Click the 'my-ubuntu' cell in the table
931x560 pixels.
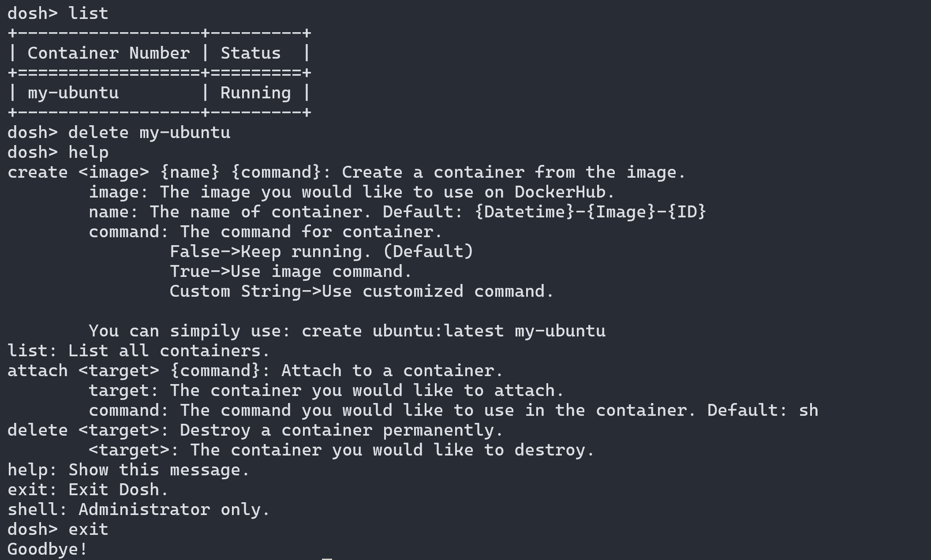click(73, 93)
